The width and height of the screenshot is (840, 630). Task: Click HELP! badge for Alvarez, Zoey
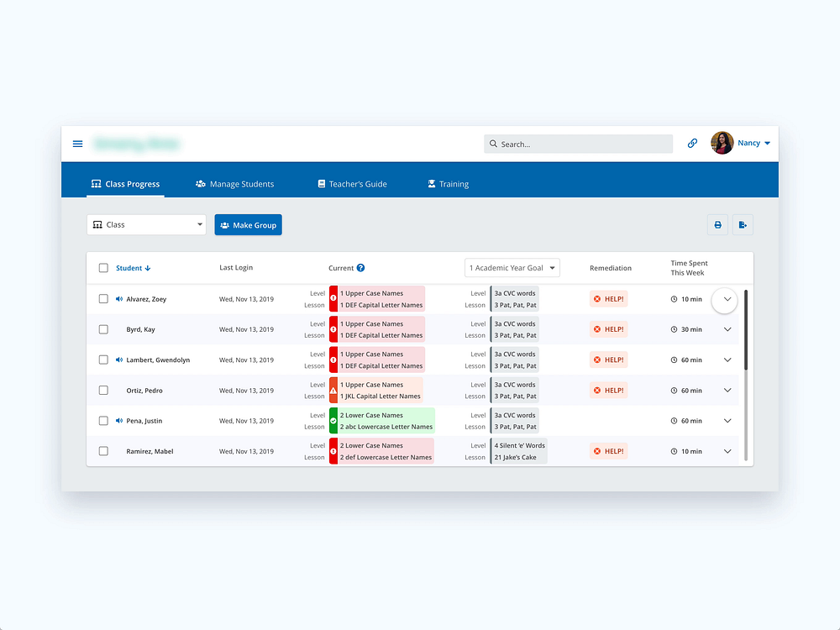[x=609, y=299]
